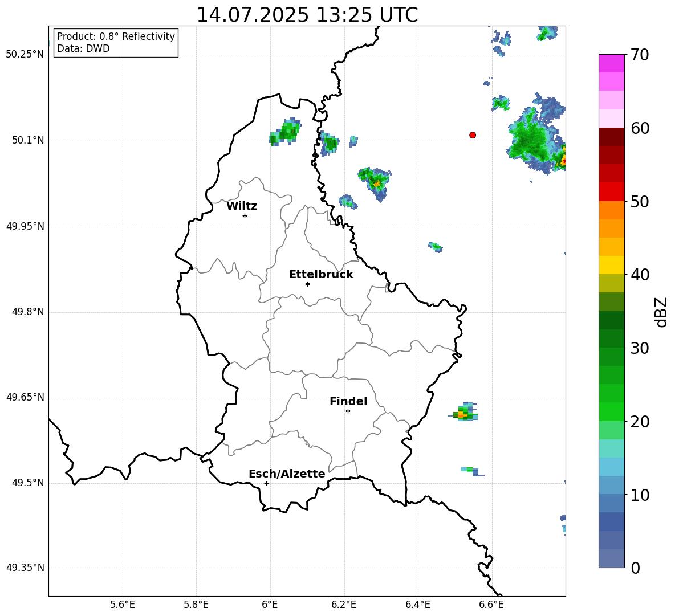675x616 pixels.
Task: Click the Data: DWD label
Action: click(x=83, y=48)
